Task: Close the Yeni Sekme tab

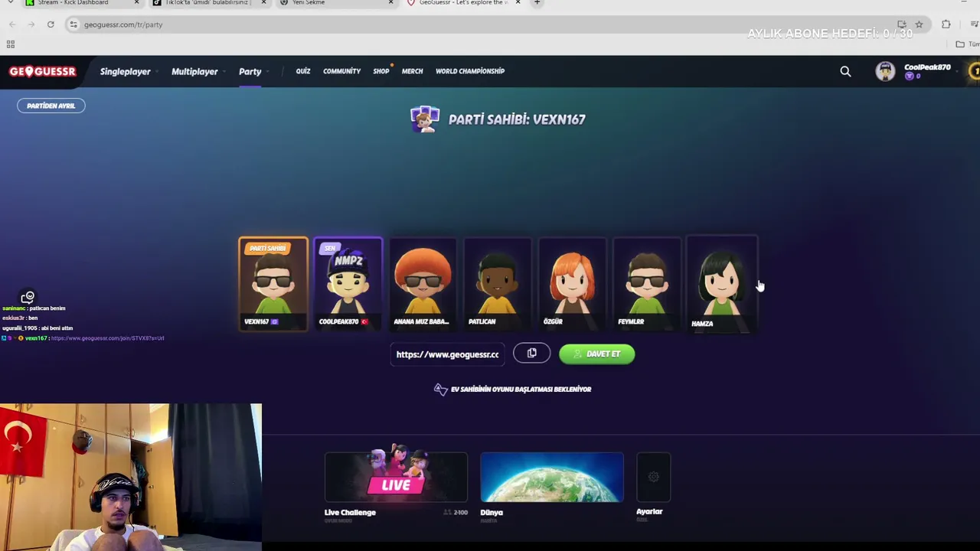Action: pyautogui.click(x=390, y=3)
